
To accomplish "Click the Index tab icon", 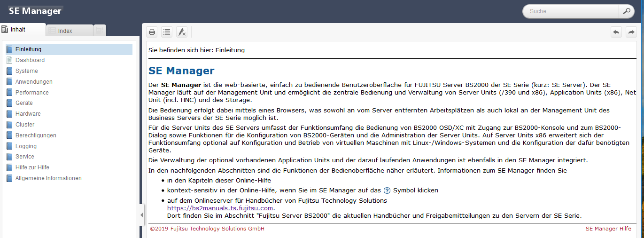I will click(x=52, y=31).
